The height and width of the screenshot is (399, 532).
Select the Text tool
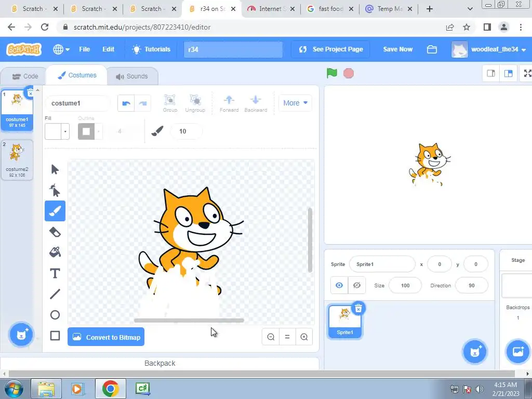coord(55,273)
